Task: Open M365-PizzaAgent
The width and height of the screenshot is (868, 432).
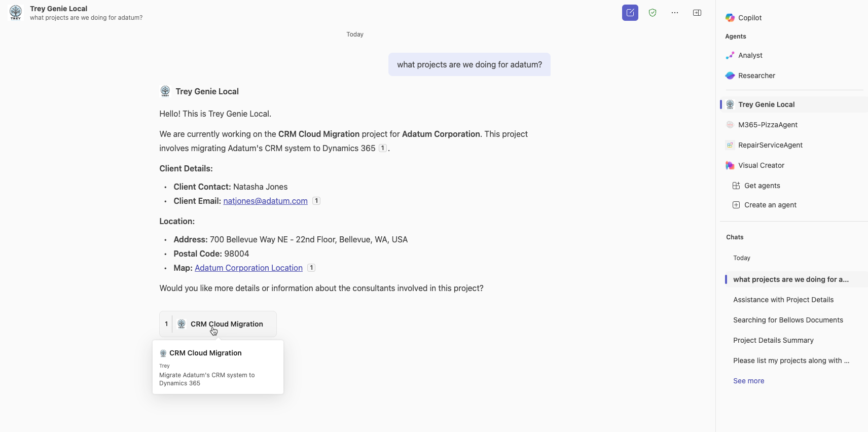Action: click(x=768, y=125)
